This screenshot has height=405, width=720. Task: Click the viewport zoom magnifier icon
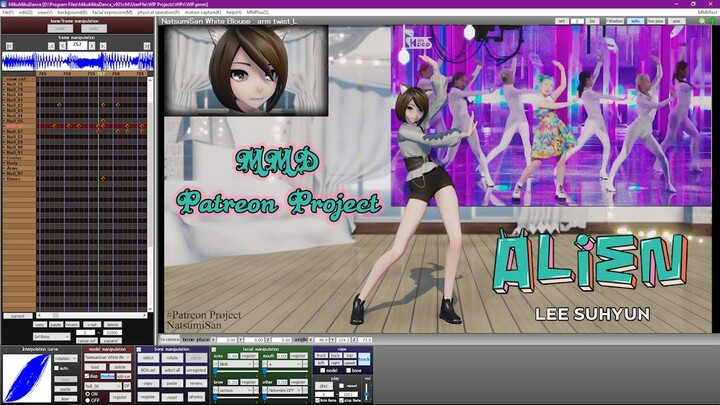pyautogui.click(x=702, y=21)
